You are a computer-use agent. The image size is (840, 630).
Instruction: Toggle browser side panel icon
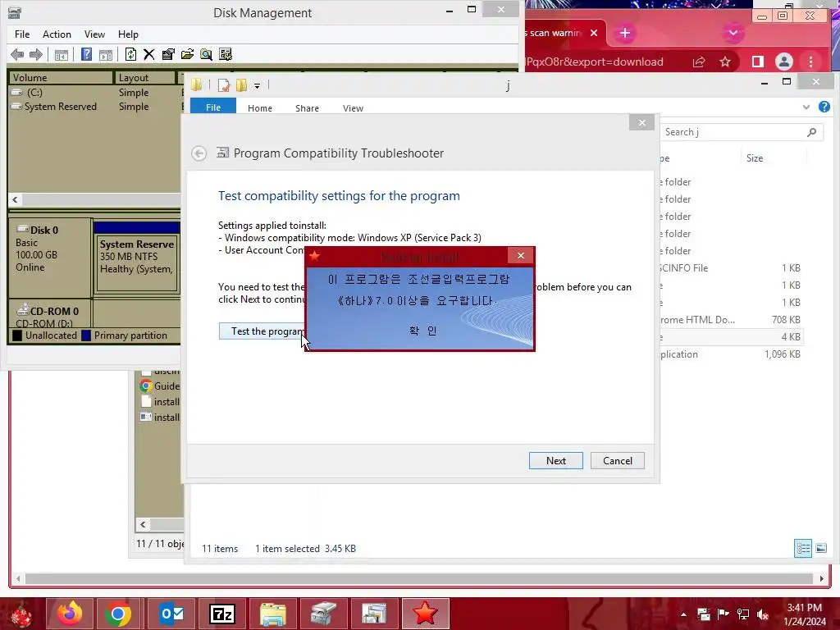coord(757,62)
